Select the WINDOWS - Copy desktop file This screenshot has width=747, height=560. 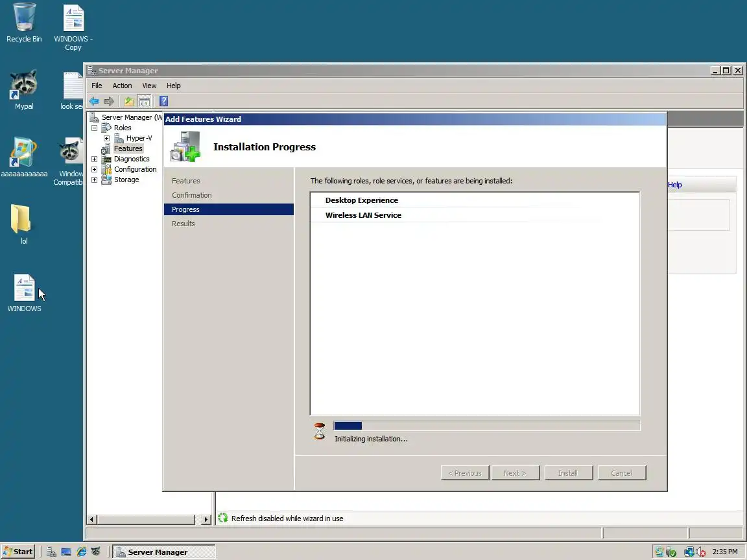tap(73, 27)
